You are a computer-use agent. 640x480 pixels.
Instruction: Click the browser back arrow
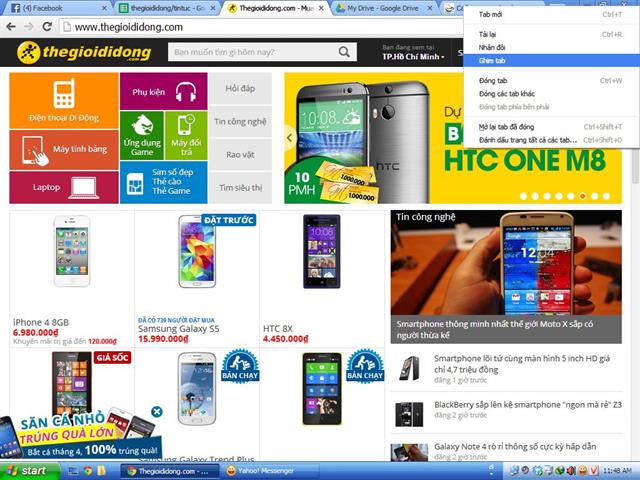(11, 27)
